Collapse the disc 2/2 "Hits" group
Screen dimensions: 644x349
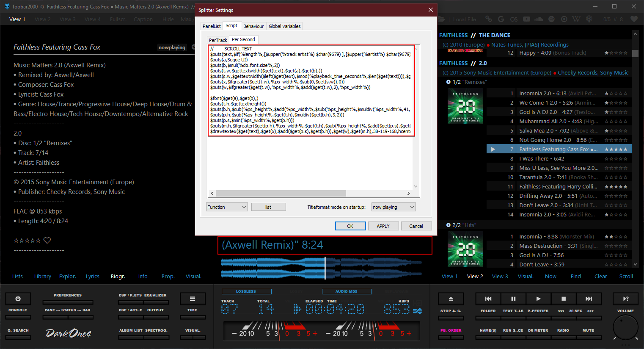[449, 225]
